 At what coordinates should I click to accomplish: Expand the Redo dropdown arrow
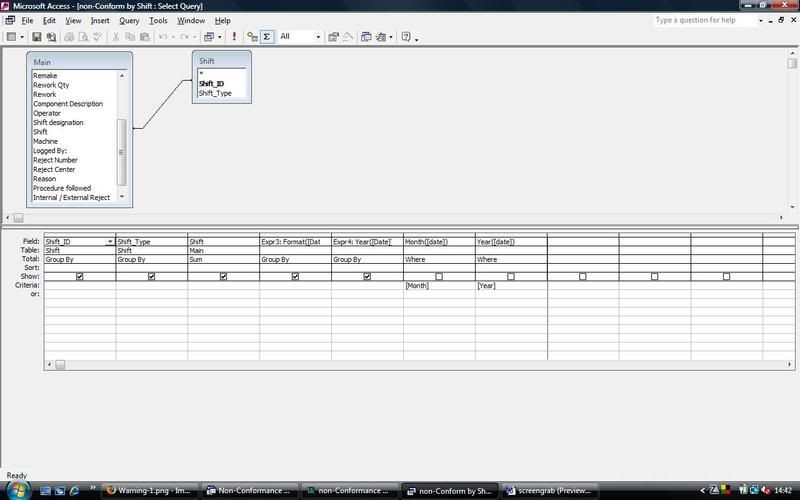pyautogui.click(x=194, y=37)
